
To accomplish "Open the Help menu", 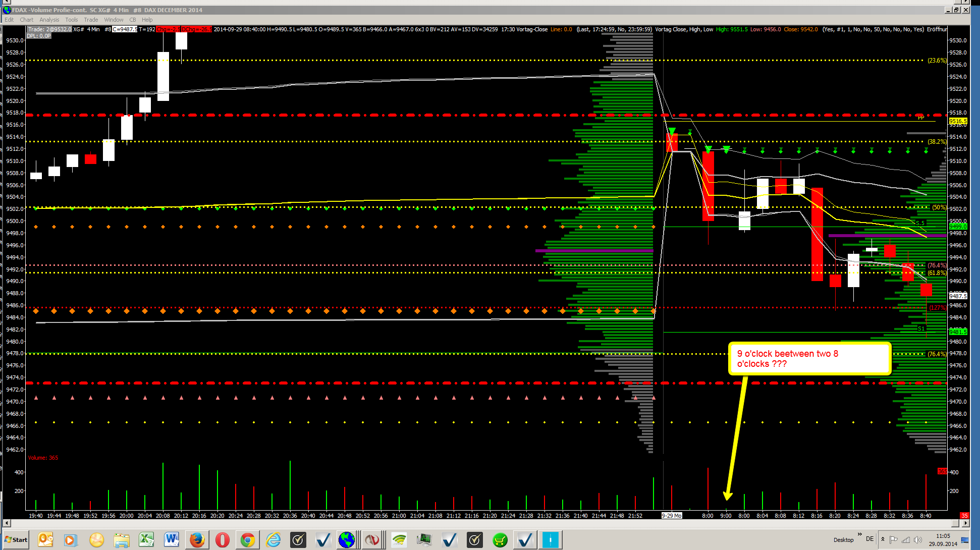I will tap(147, 20).
